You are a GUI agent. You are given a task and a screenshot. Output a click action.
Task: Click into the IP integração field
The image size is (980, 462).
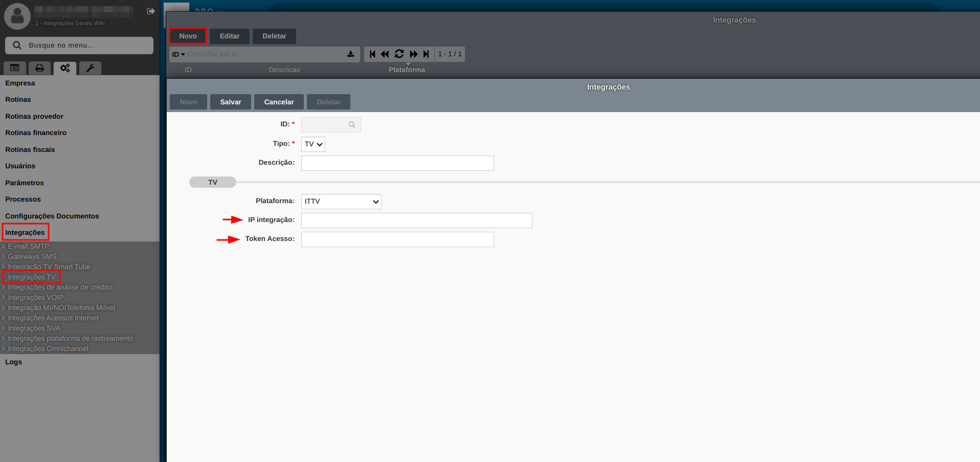pos(416,221)
